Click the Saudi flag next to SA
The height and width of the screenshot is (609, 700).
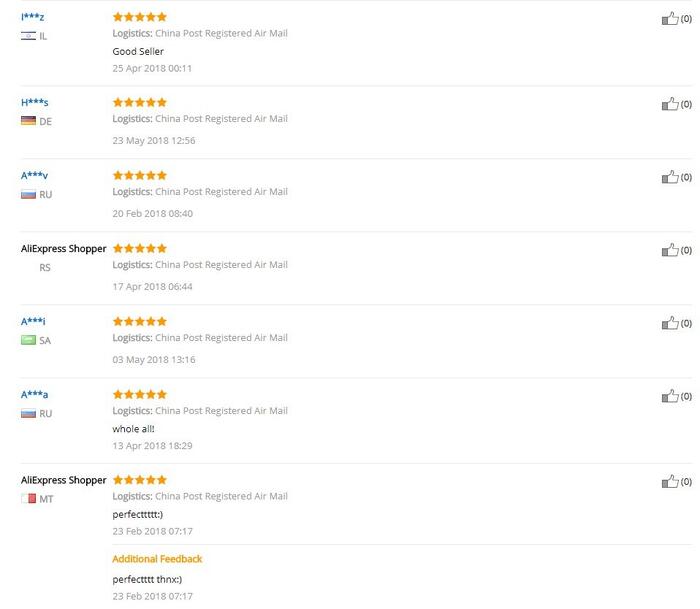click(28, 341)
